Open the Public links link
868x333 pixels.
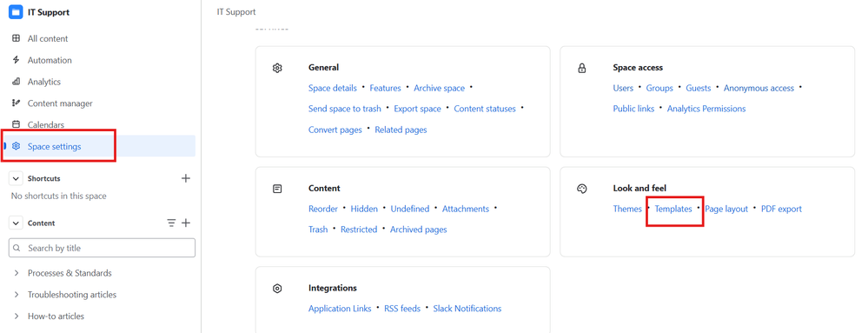pos(633,109)
